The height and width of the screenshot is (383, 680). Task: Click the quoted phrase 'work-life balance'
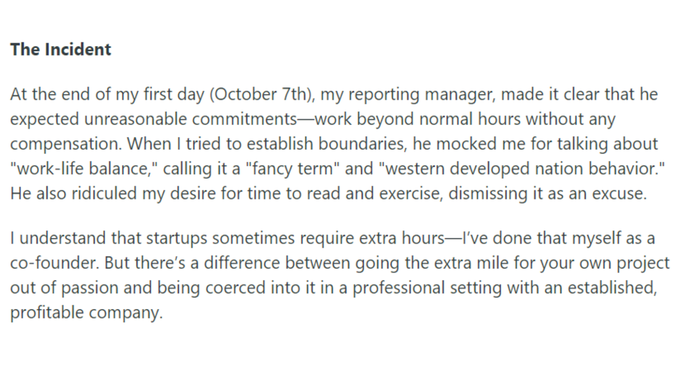83,168
